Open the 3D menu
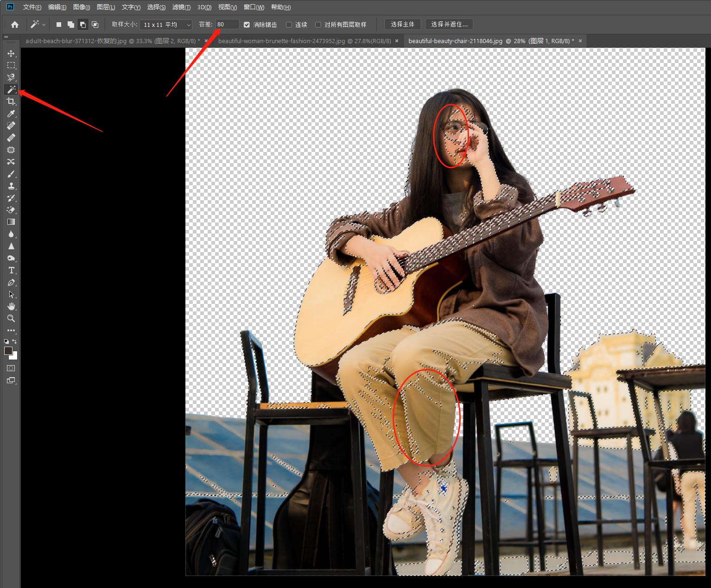Viewport: 711px width, 588px height. coord(204,7)
